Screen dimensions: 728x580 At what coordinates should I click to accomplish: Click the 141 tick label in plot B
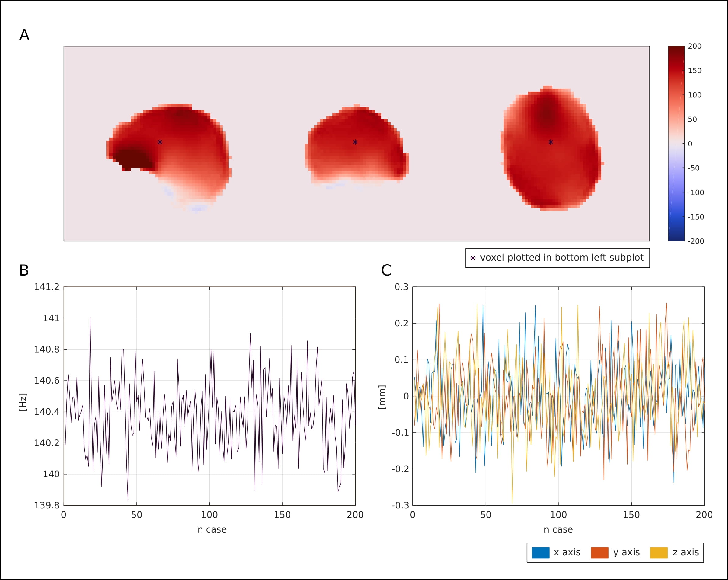pyautogui.click(x=51, y=318)
